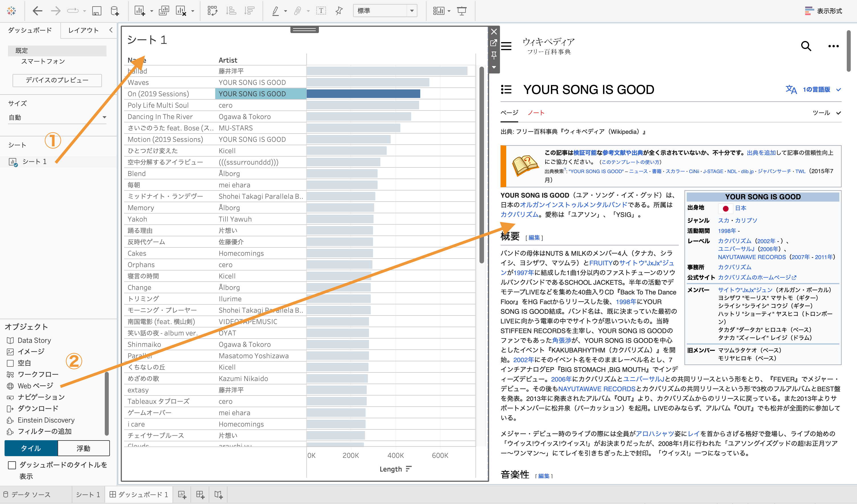
Task: Click the Tableau logo icon
Action: coord(12,11)
